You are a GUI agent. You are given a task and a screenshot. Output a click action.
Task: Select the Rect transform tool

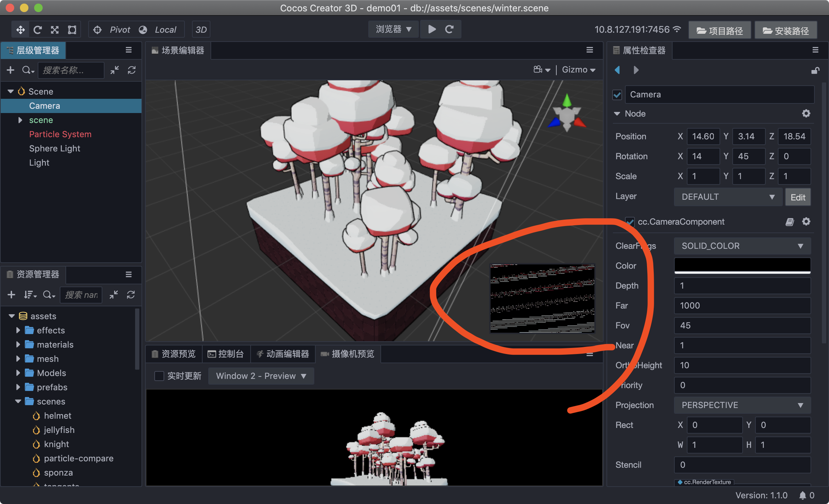pyautogui.click(x=72, y=30)
